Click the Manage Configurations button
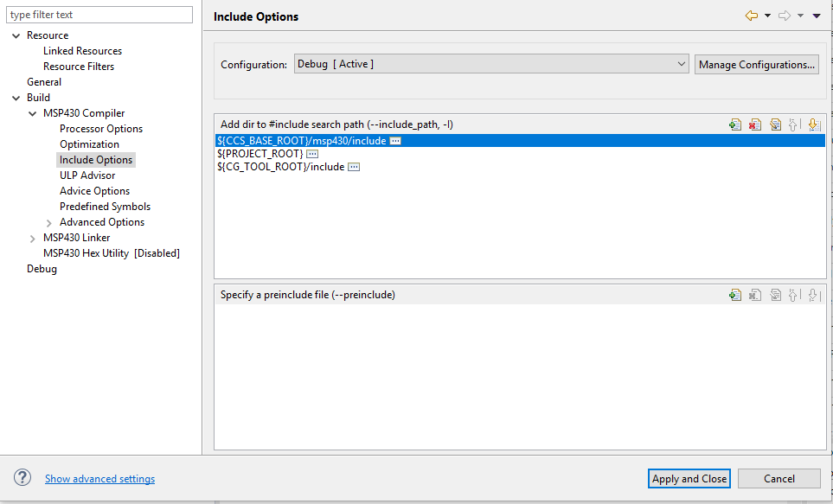 pos(756,65)
